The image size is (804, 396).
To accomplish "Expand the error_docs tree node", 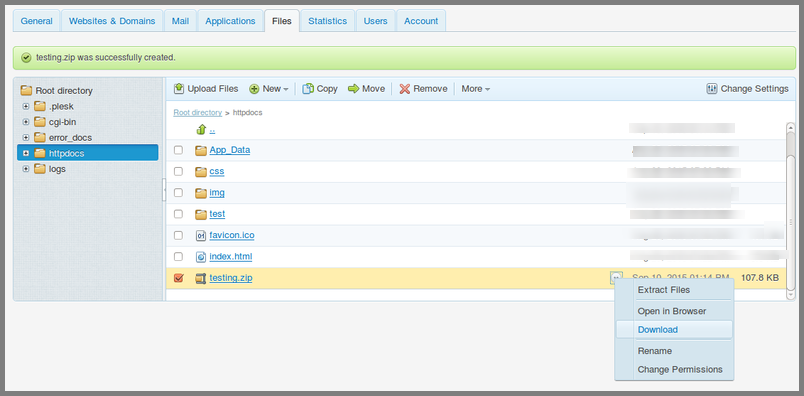I will (26, 137).
